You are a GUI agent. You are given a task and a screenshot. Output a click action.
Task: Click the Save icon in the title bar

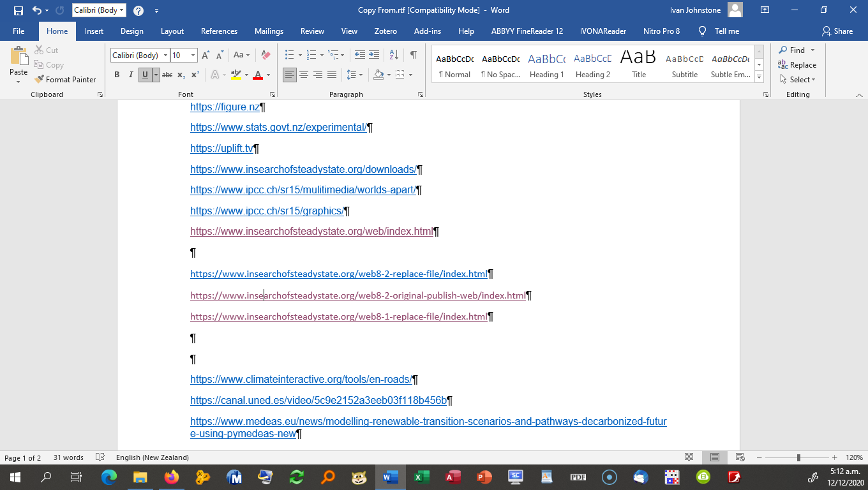pos(18,10)
